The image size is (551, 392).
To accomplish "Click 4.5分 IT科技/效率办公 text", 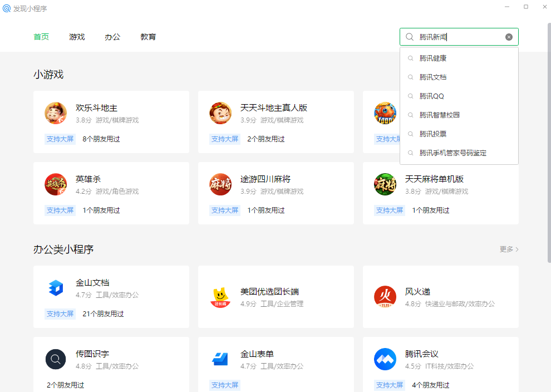I will coord(439,366).
